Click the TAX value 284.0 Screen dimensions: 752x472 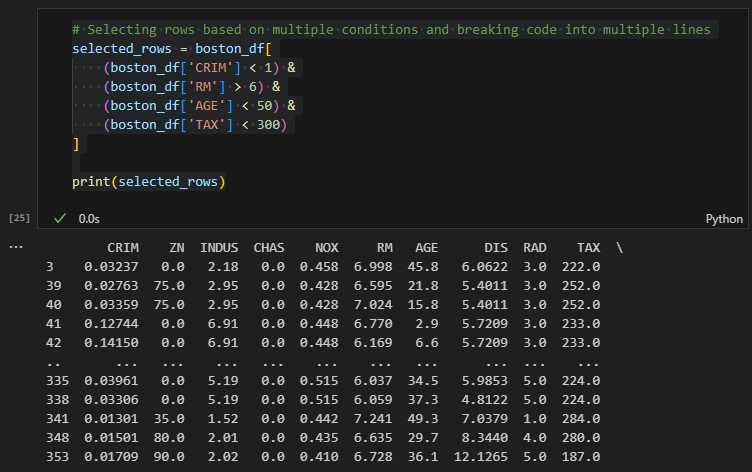(581, 419)
